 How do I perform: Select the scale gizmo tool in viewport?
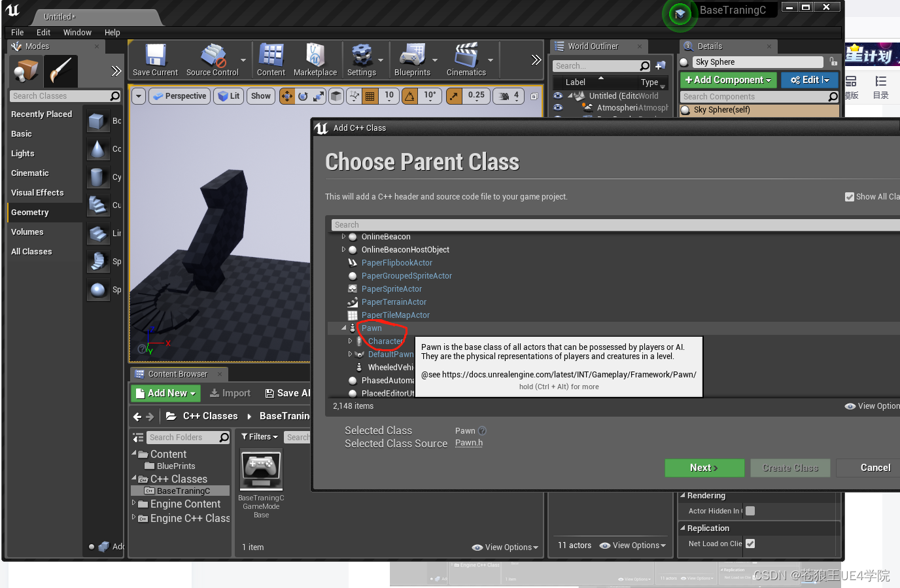point(319,96)
